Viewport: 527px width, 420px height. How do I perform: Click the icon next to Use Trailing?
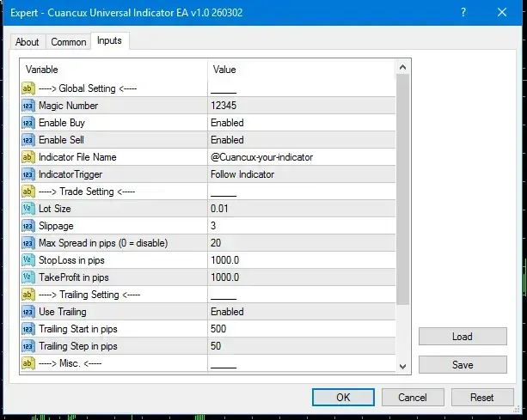(x=28, y=312)
